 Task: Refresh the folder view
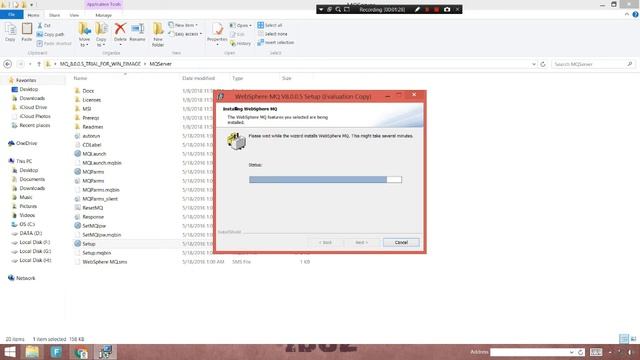(543, 64)
